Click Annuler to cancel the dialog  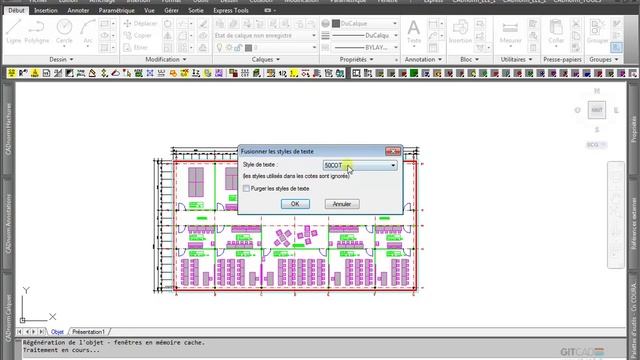pos(342,204)
